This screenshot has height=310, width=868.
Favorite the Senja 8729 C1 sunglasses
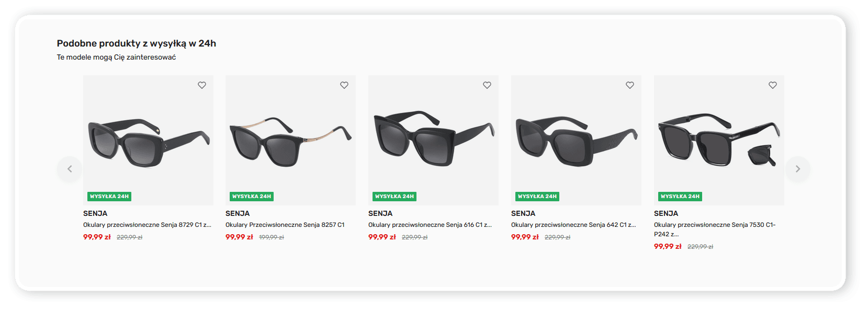(x=202, y=85)
